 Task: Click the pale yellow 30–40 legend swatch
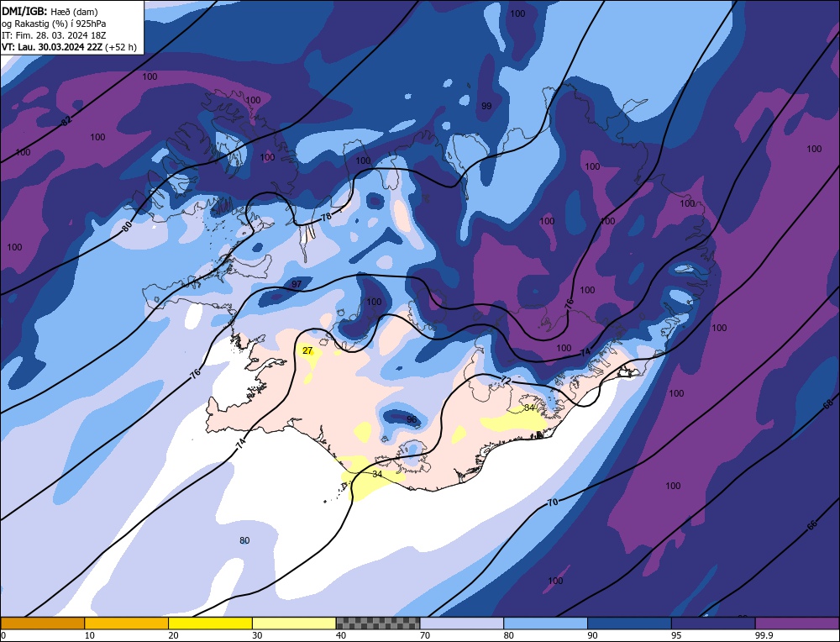coord(294,623)
